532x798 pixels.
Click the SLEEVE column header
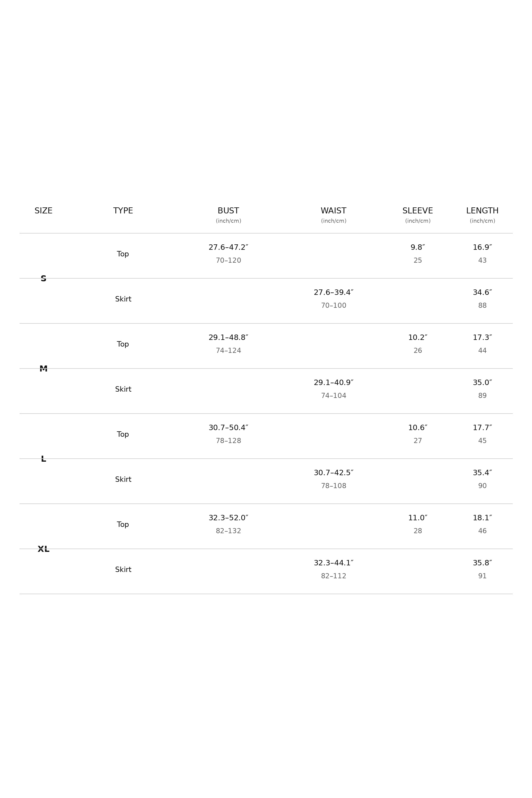(x=418, y=211)
